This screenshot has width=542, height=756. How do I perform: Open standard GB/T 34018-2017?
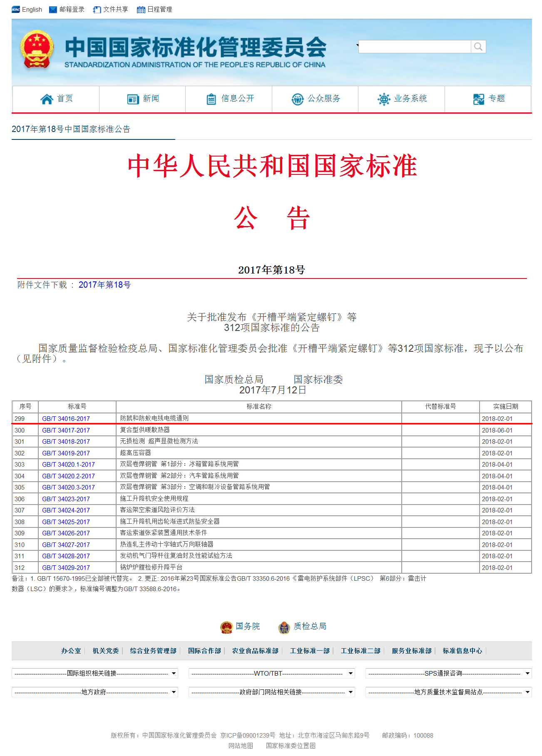(x=66, y=442)
